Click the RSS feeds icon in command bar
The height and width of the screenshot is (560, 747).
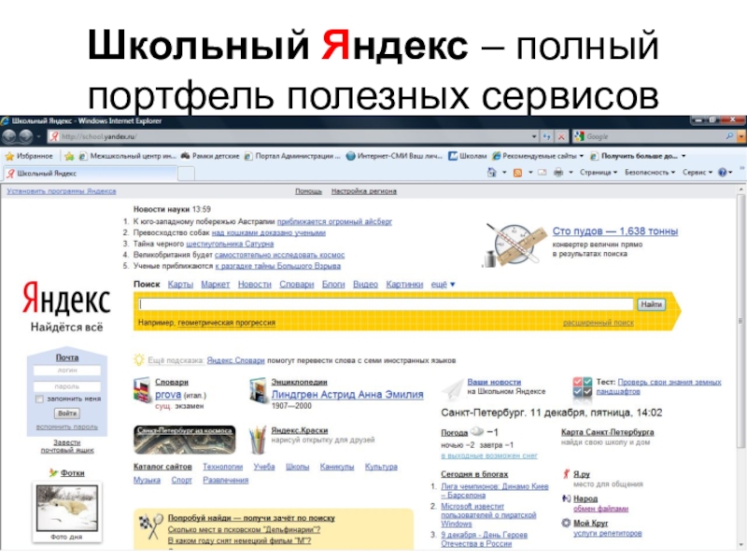(x=517, y=173)
